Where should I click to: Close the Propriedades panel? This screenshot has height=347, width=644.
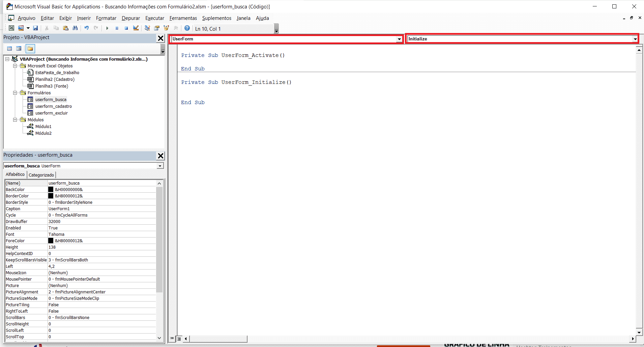point(160,156)
